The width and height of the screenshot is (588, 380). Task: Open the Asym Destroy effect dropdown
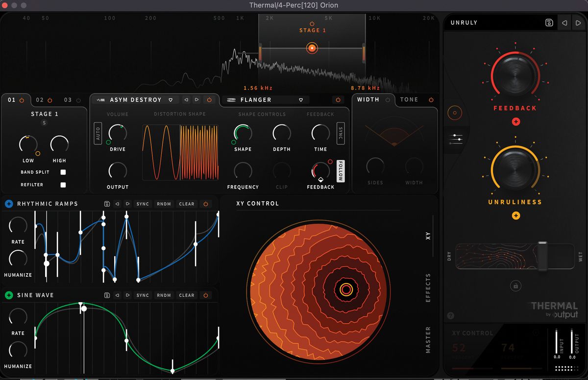[x=171, y=100]
